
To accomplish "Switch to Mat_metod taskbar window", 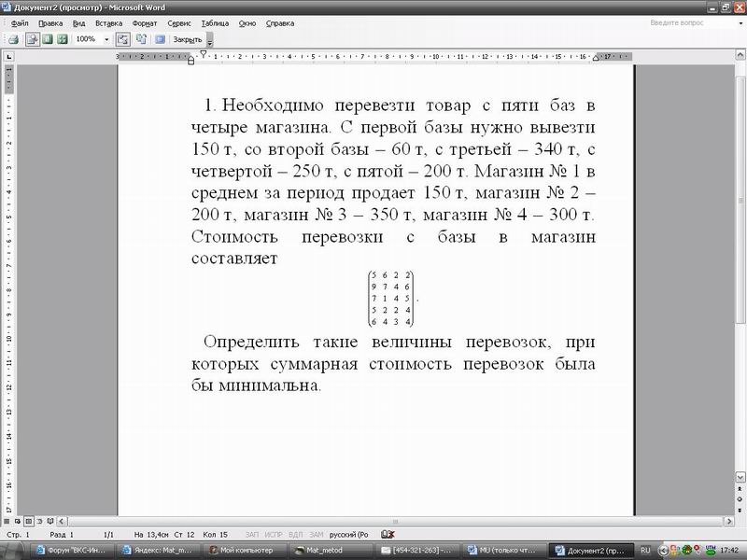I will (331, 551).
